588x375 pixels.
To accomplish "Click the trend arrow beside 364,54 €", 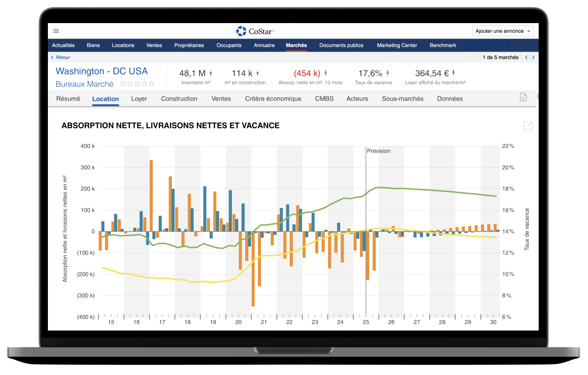I will [x=453, y=73].
